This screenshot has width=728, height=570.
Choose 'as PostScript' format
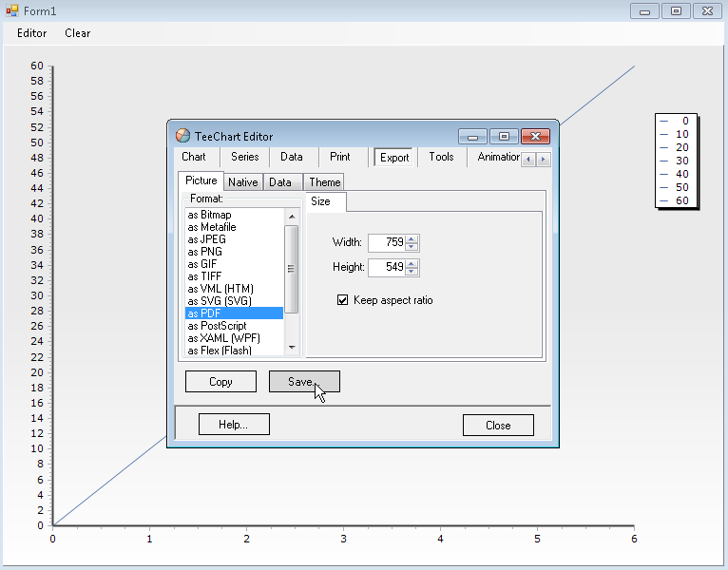[234, 326]
